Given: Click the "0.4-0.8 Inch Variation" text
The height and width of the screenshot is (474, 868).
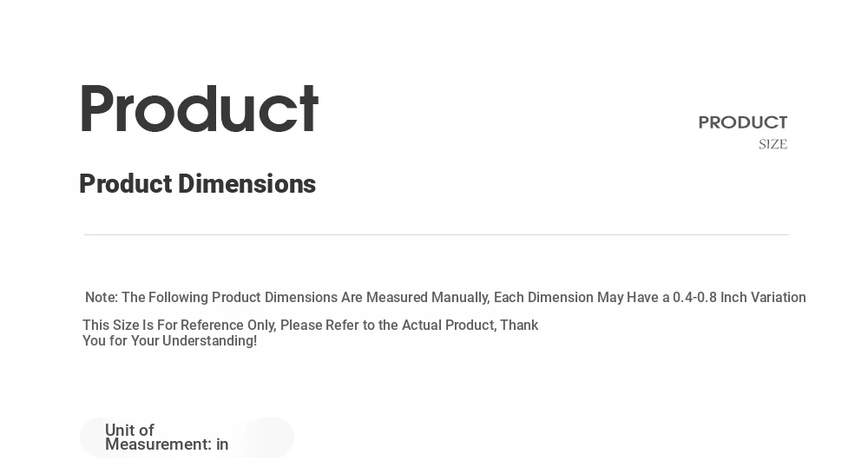Looking at the screenshot, I should (x=739, y=298).
